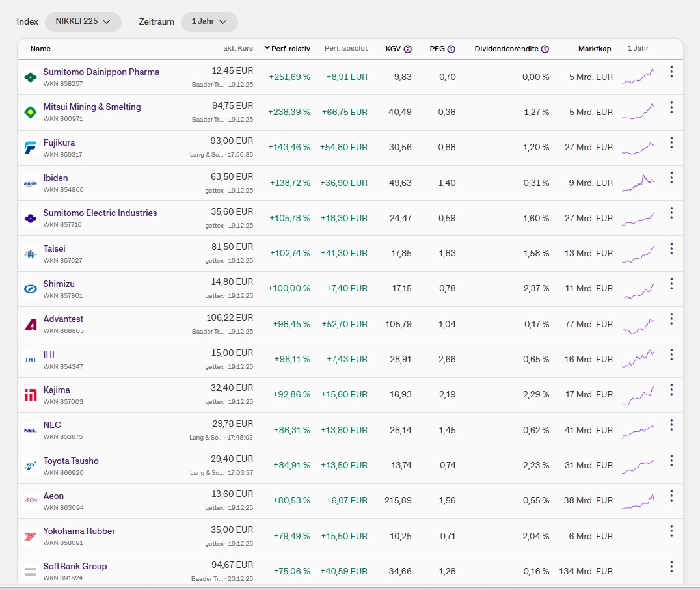Click the KGV info icon
Image resolution: width=700 pixels, height=590 pixels.
coord(408,49)
